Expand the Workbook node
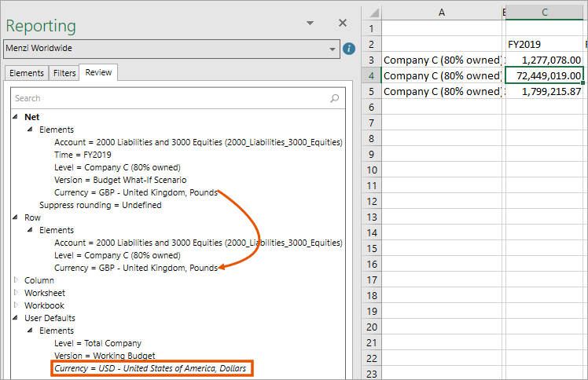Viewport: 588px width, 380px height. [16, 305]
